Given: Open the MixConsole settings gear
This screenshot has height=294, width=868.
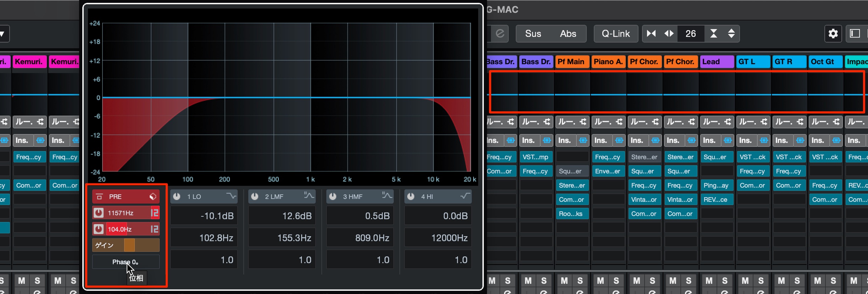Looking at the screenshot, I should [833, 34].
